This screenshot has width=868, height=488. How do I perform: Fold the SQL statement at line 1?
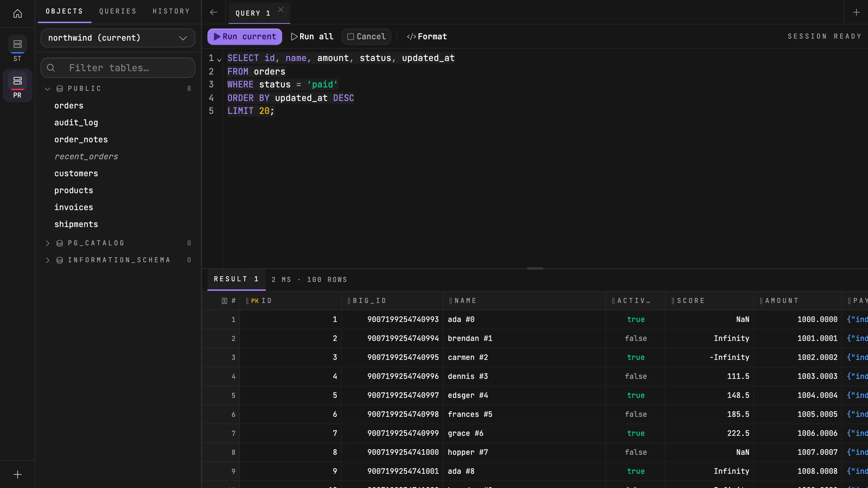[219, 60]
